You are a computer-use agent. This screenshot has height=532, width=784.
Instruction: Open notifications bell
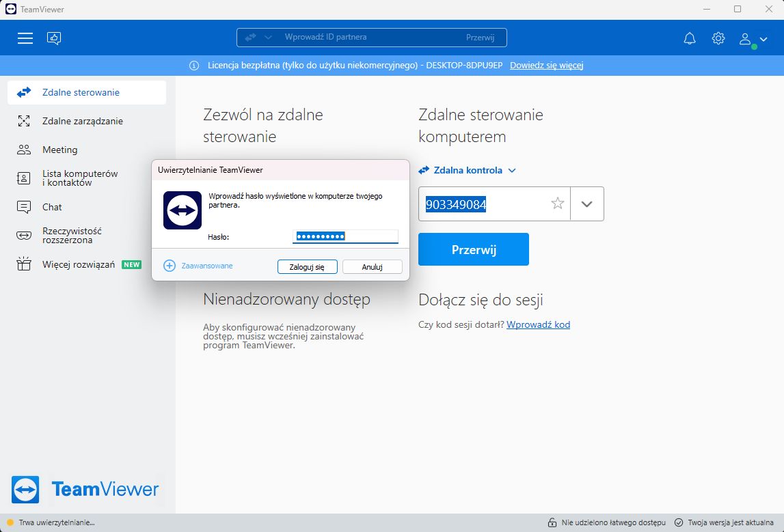click(x=690, y=38)
